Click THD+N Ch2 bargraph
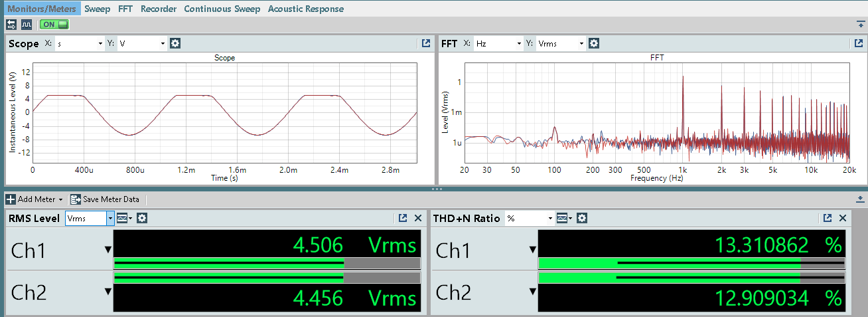Viewport: 868px width, 317px height. click(691, 277)
